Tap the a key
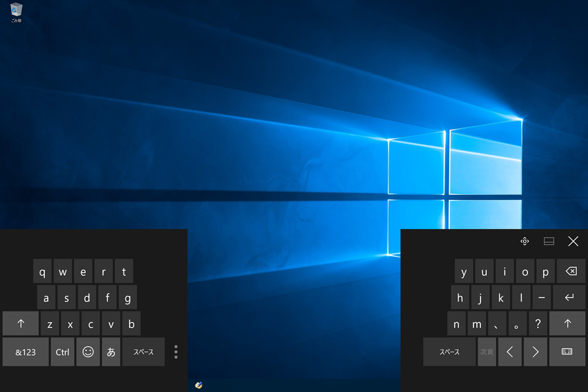This screenshot has height=392, width=588. pos(46,297)
